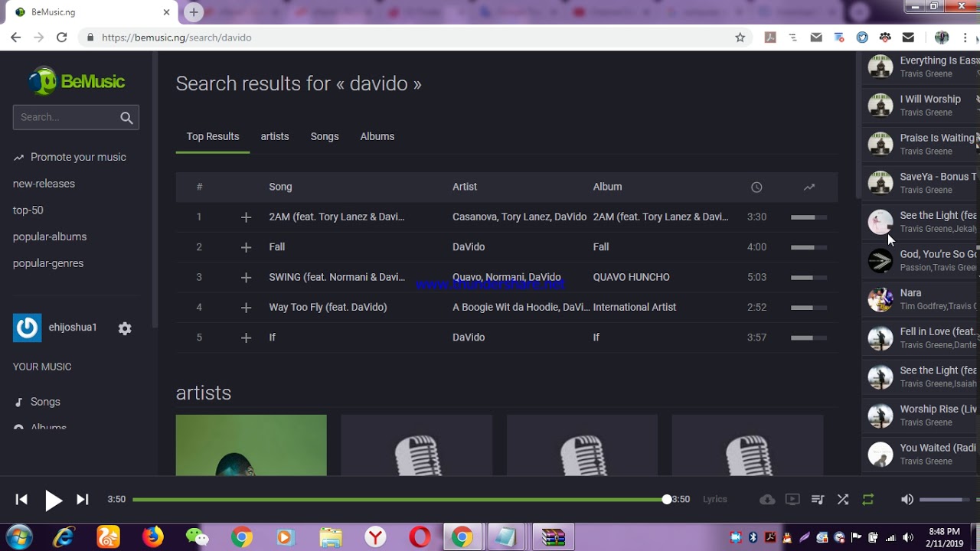Open File Explorer folder on taskbar
Viewport: 980px width, 551px height.
coord(331,537)
